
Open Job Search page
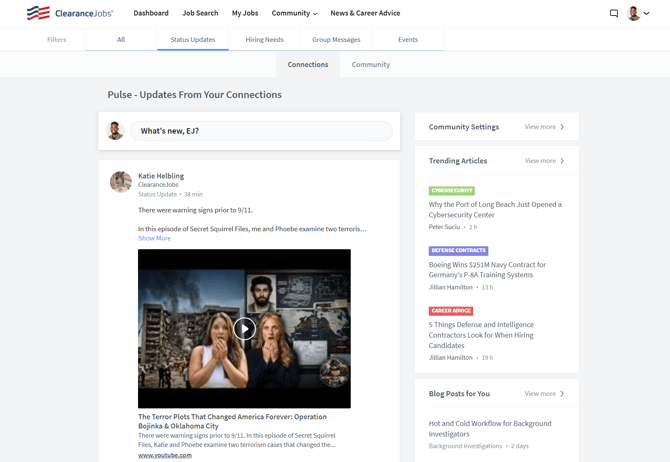pos(200,13)
